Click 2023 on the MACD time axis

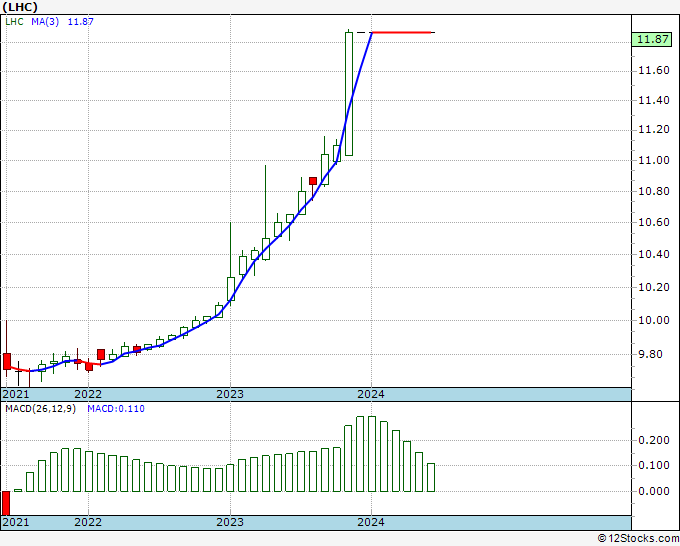pos(230,522)
